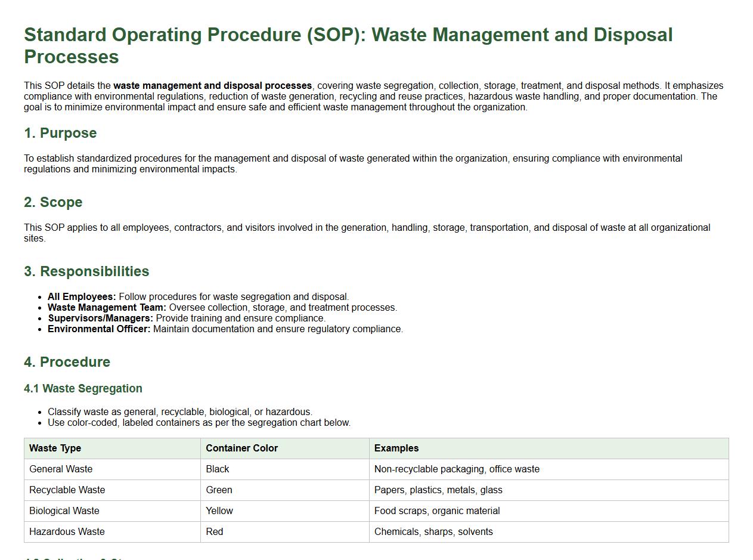Click the "4. Procedure" heading

click(x=67, y=362)
